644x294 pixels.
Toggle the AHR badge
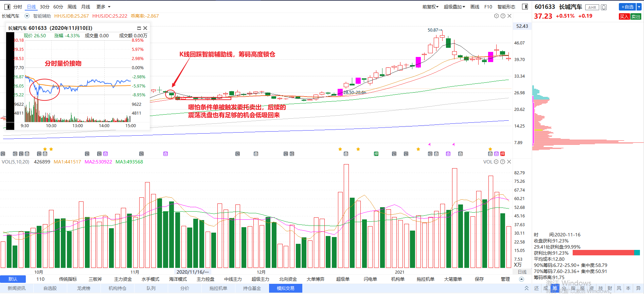tap(592, 7)
